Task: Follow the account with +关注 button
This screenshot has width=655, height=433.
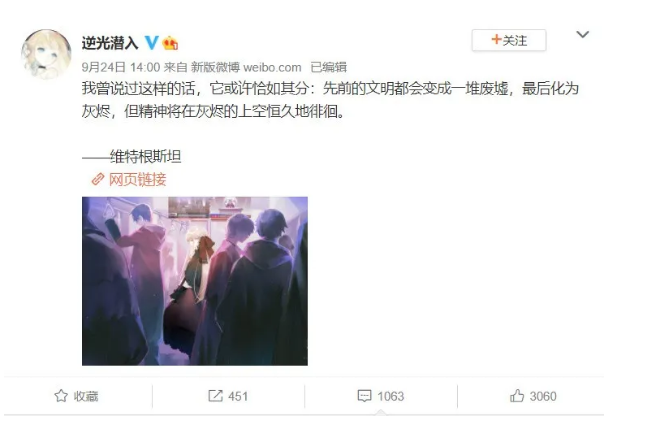Action: pyautogui.click(x=509, y=41)
